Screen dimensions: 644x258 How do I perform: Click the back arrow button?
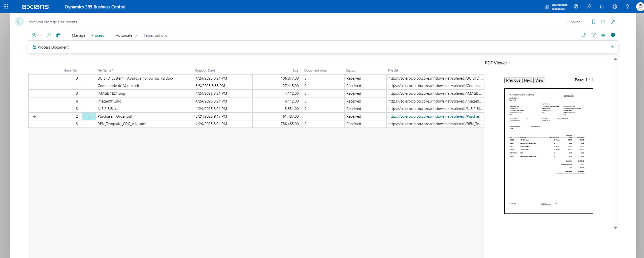coord(19,21)
